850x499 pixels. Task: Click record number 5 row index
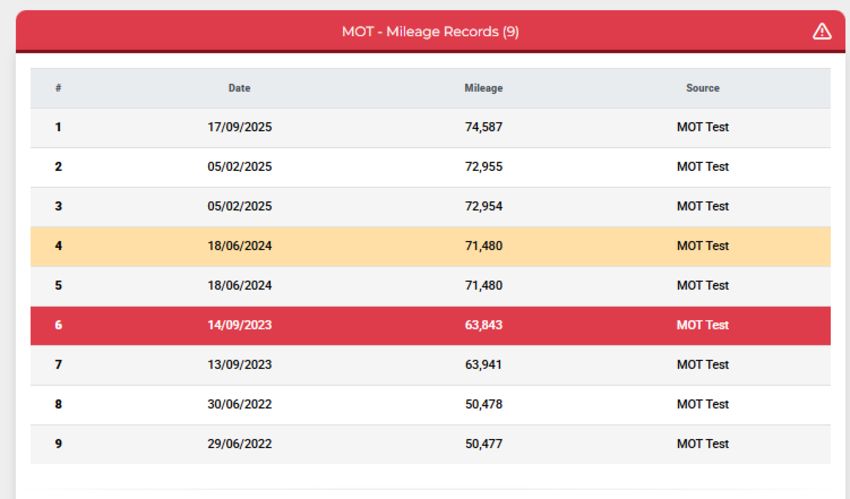click(59, 286)
